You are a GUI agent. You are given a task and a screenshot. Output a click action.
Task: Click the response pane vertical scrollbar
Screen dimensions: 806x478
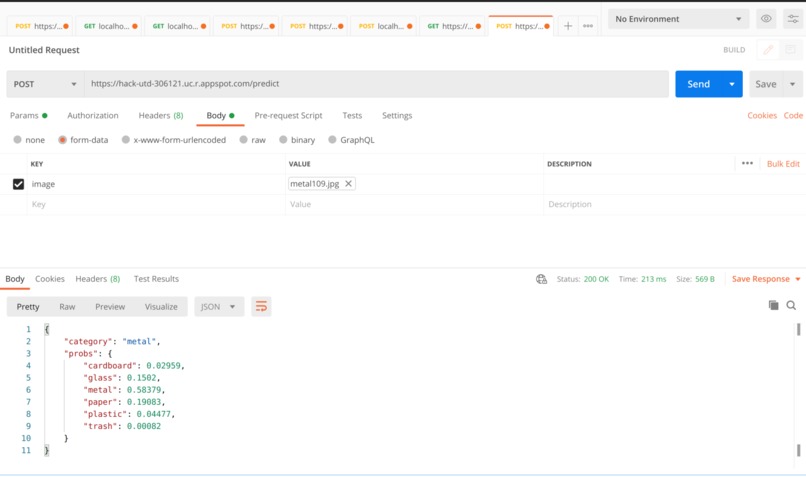click(x=798, y=390)
